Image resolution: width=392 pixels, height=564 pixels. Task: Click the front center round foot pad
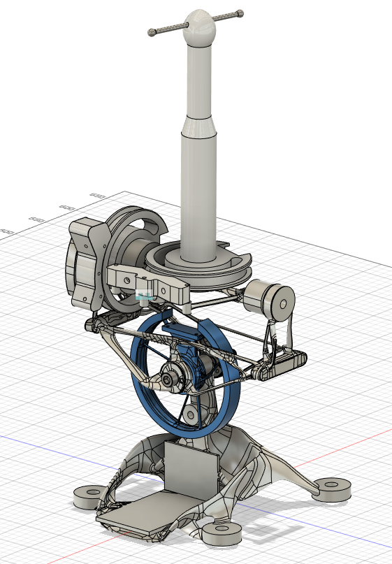coord(222,533)
